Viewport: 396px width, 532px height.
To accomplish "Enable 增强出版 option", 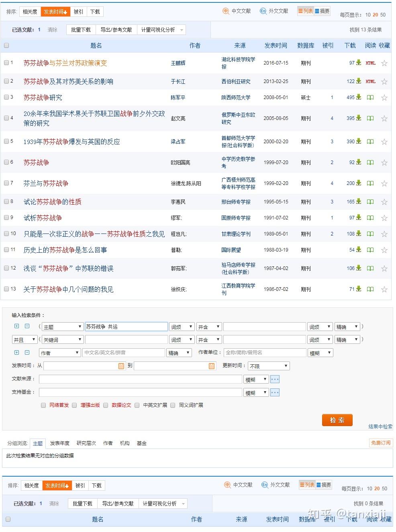I will tap(74, 405).
